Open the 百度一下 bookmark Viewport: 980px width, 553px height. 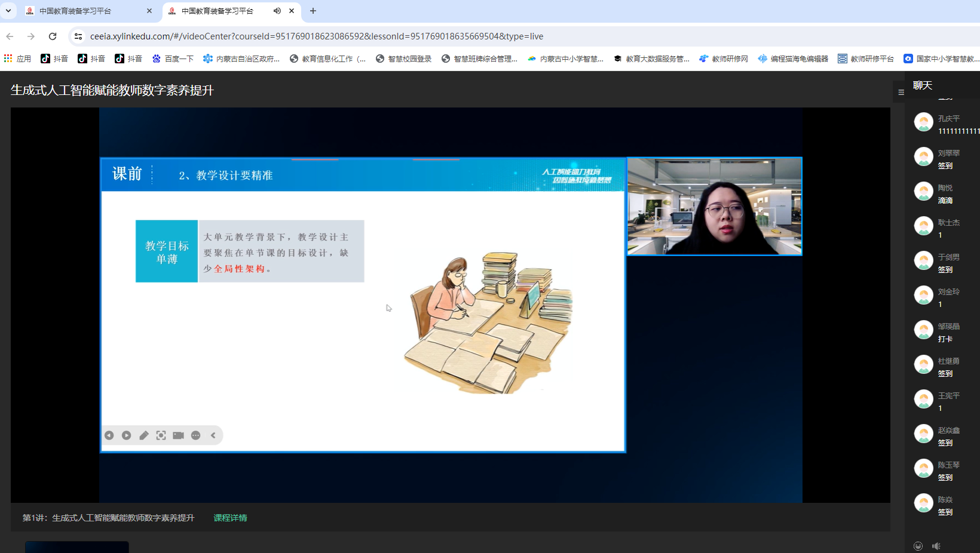coord(173,59)
